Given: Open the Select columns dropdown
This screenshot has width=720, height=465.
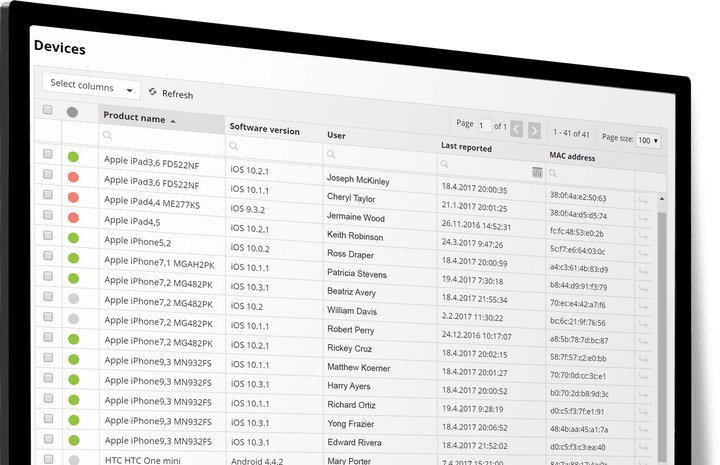Looking at the screenshot, I should [91, 86].
